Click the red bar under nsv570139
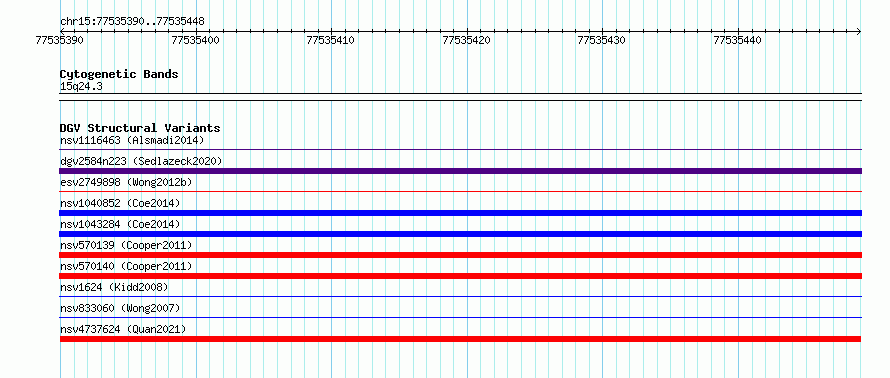 point(460,255)
